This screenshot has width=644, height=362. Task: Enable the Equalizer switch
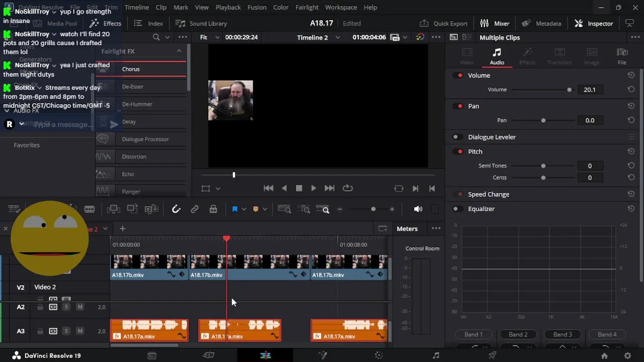point(458,209)
